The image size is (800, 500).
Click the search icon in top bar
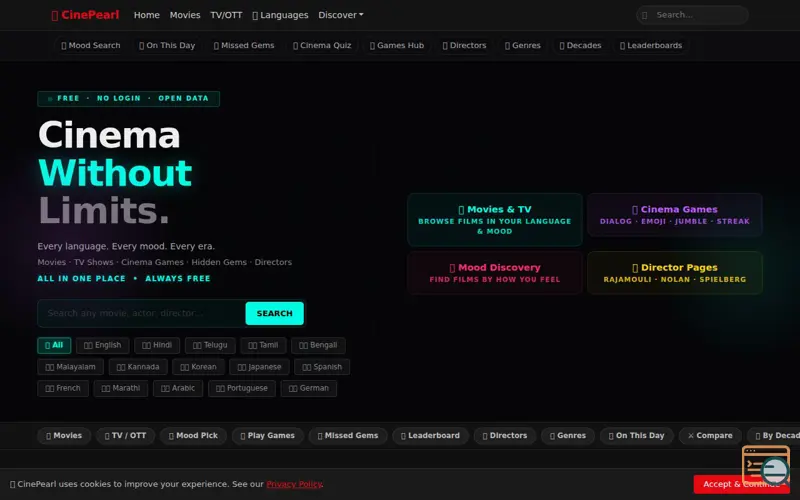(644, 15)
